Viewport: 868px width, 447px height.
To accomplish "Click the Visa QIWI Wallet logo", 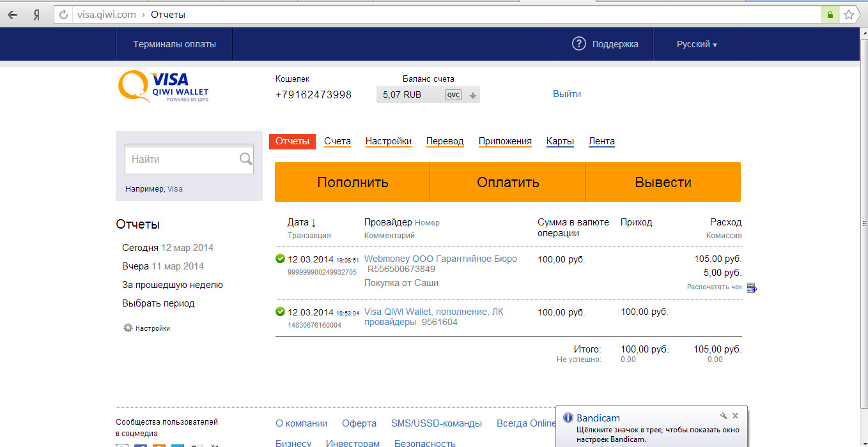I will [x=164, y=87].
